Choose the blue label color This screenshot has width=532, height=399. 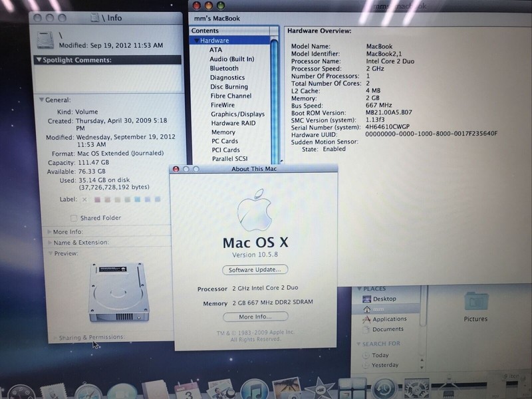tap(138, 199)
